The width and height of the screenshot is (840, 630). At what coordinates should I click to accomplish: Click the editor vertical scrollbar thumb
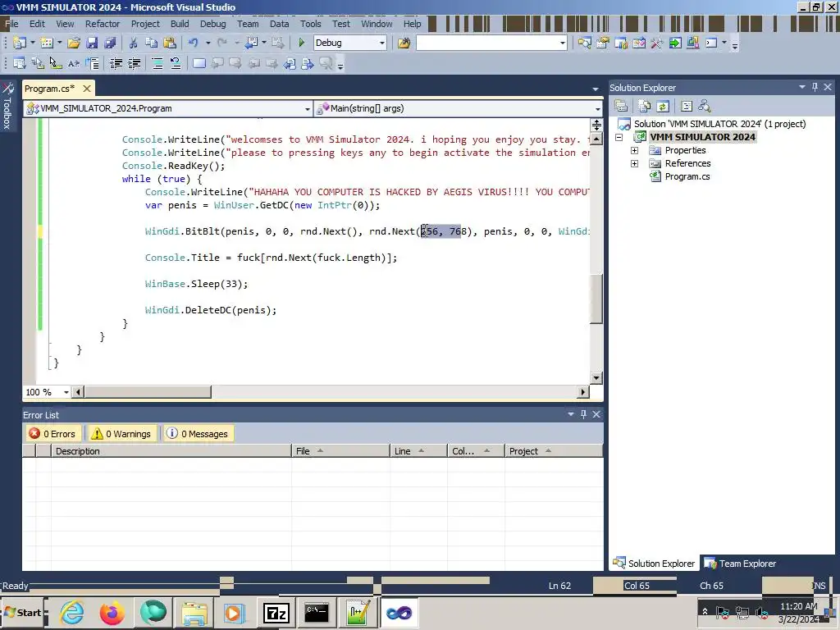pyautogui.click(x=596, y=299)
